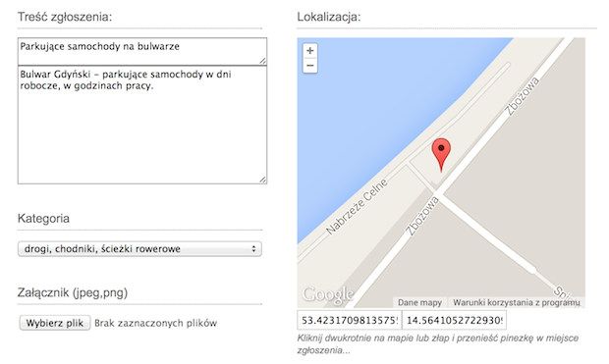Click the Kategoria heading
This screenshot has width=609, height=364.
[43, 219]
